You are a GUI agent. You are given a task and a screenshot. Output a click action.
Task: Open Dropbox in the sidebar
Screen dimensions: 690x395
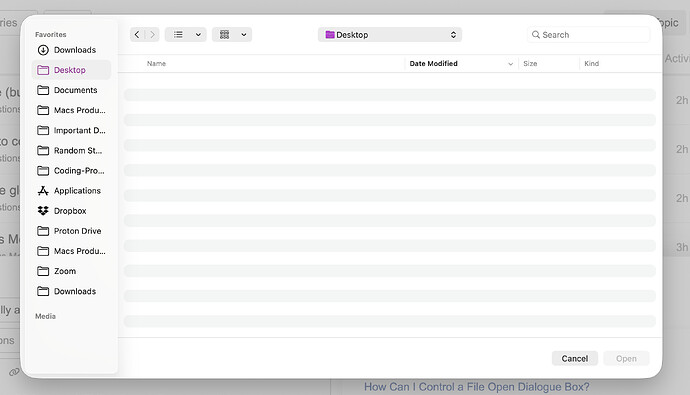click(71, 211)
